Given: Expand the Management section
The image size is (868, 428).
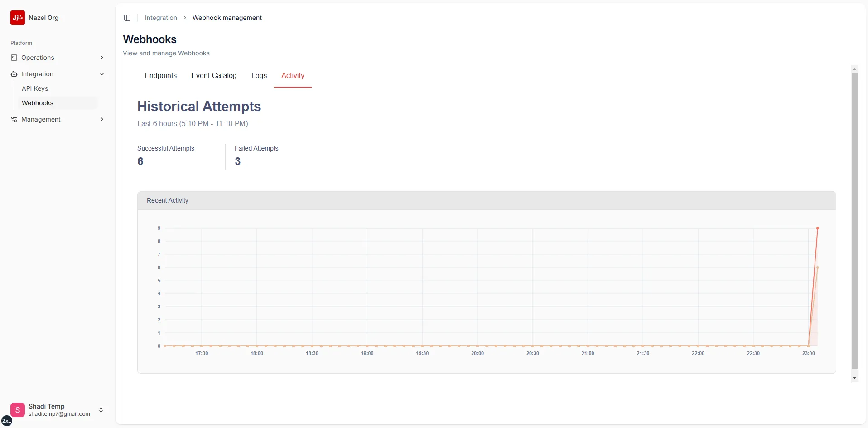Looking at the screenshot, I should point(101,119).
